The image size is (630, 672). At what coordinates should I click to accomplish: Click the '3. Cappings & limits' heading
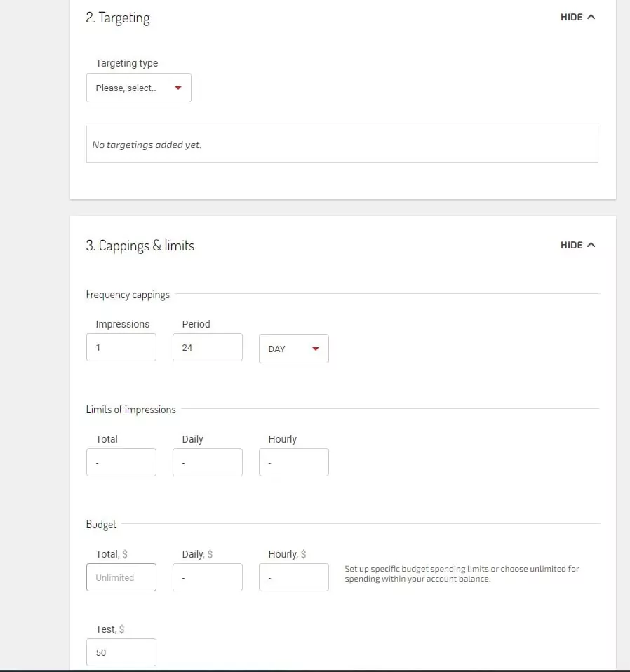(140, 246)
